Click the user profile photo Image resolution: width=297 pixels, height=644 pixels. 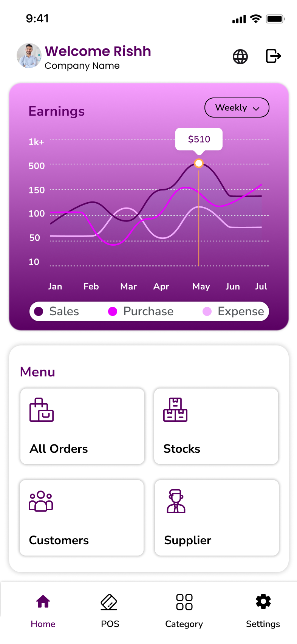click(29, 56)
